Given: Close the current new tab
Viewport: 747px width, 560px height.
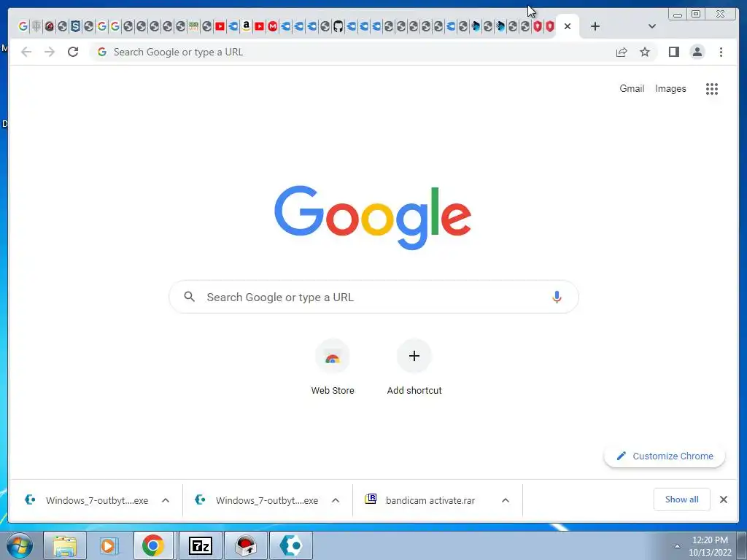Looking at the screenshot, I should tap(568, 26).
